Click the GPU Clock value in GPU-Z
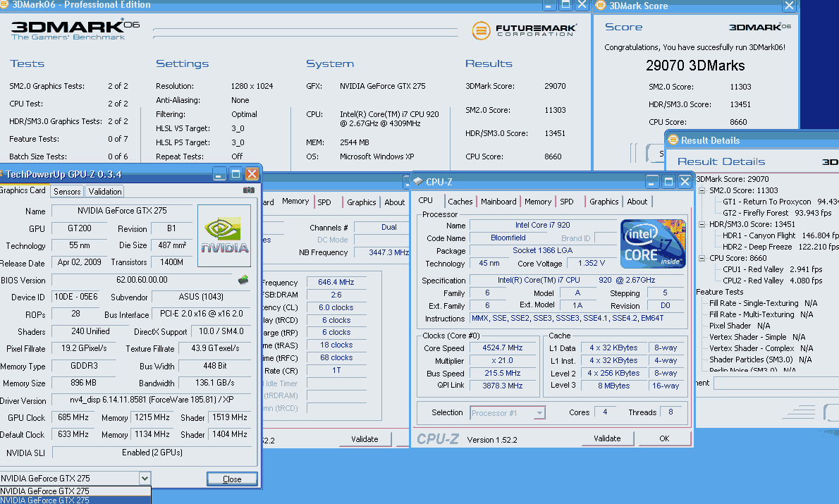Image resolution: width=839 pixels, height=504 pixels. (73, 417)
